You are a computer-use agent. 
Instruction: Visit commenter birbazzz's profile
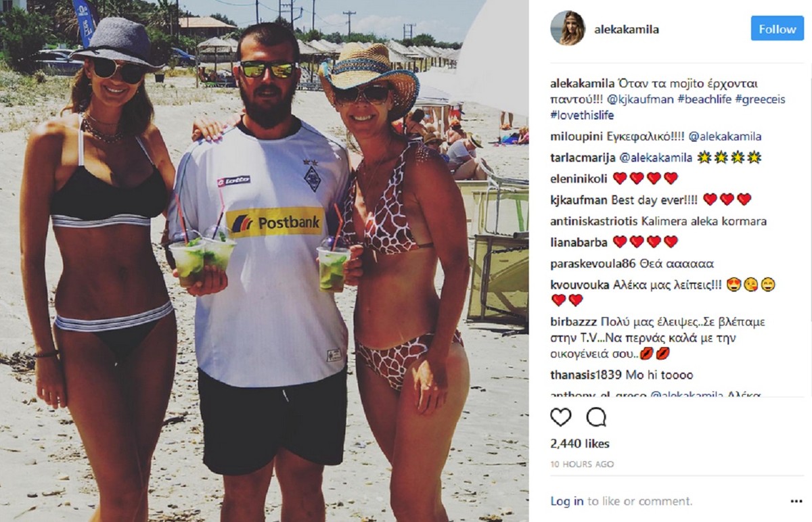pyautogui.click(x=573, y=322)
